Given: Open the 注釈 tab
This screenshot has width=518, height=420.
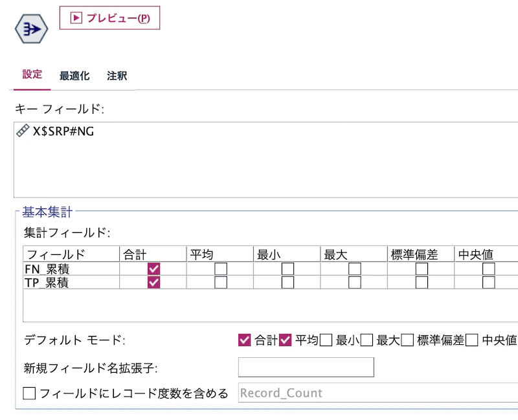Looking at the screenshot, I should click(x=117, y=75).
